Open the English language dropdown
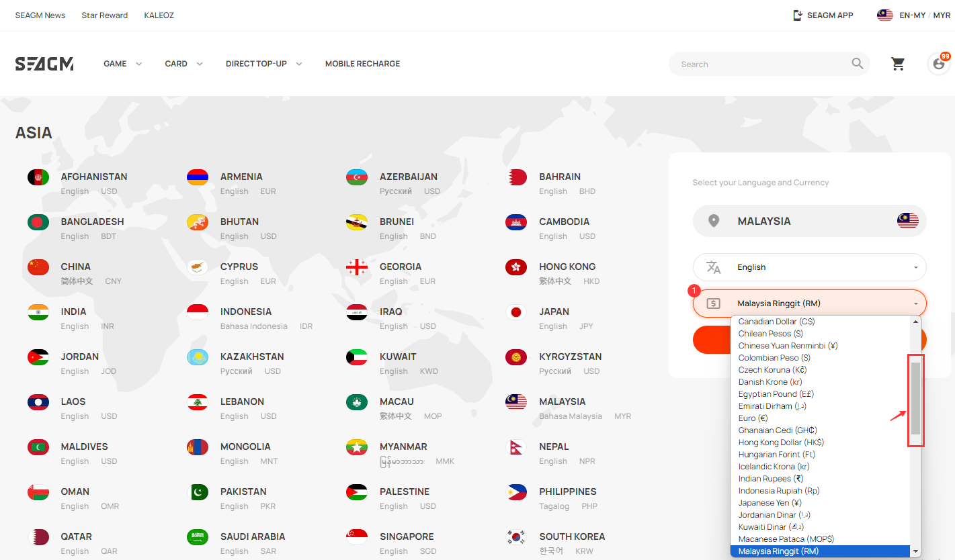 (810, 267)
